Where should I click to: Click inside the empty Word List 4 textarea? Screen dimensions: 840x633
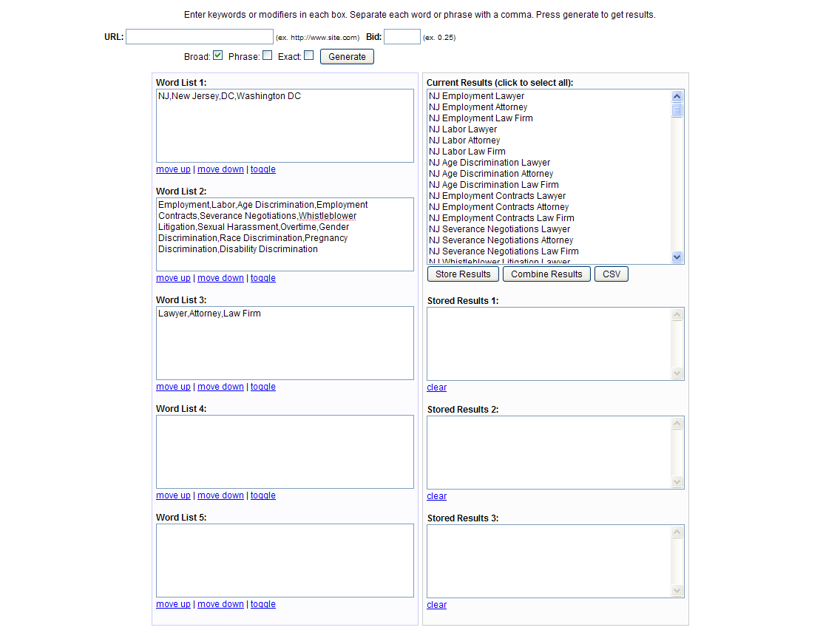click(285, 452)
